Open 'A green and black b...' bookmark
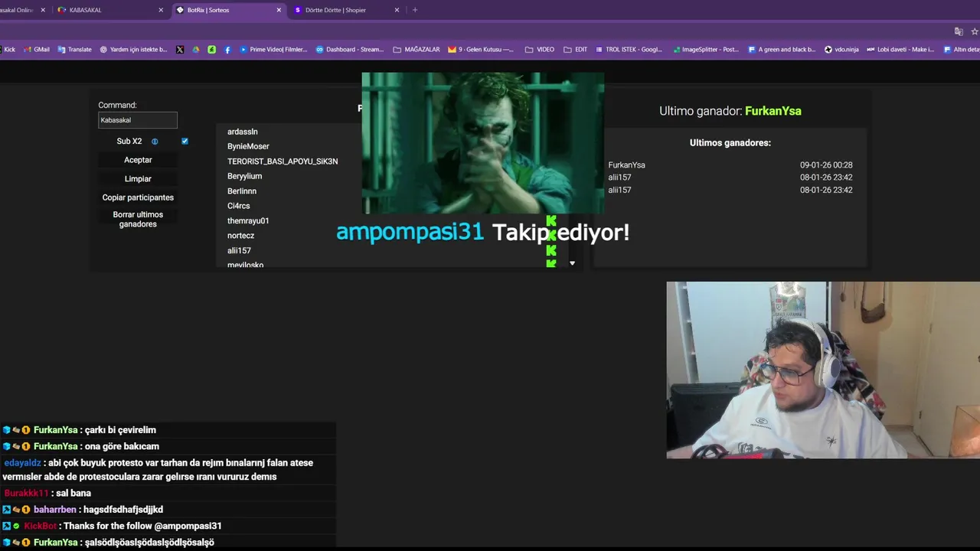This screenshot has width=980, height=551. point(782,50)
